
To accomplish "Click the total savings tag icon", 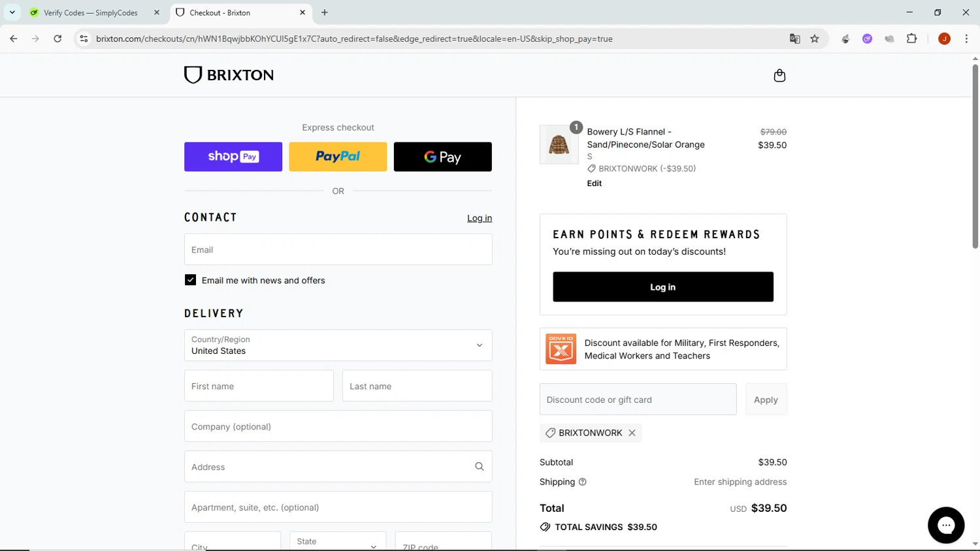I will (x=545, y=527).
